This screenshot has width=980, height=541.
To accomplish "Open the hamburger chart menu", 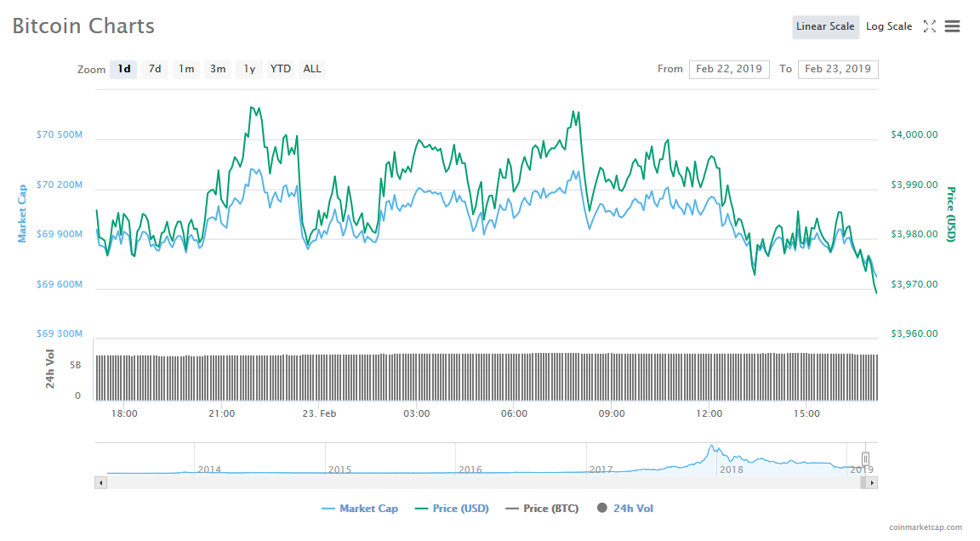I will 952,26.
